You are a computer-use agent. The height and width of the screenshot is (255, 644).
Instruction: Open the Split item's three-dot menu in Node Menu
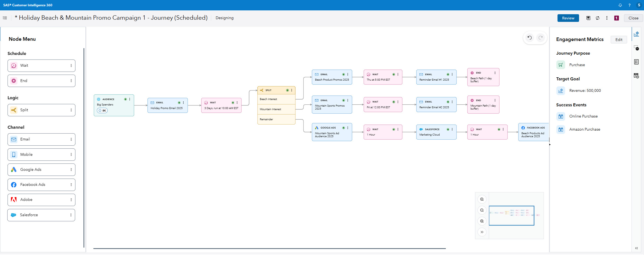71,110
